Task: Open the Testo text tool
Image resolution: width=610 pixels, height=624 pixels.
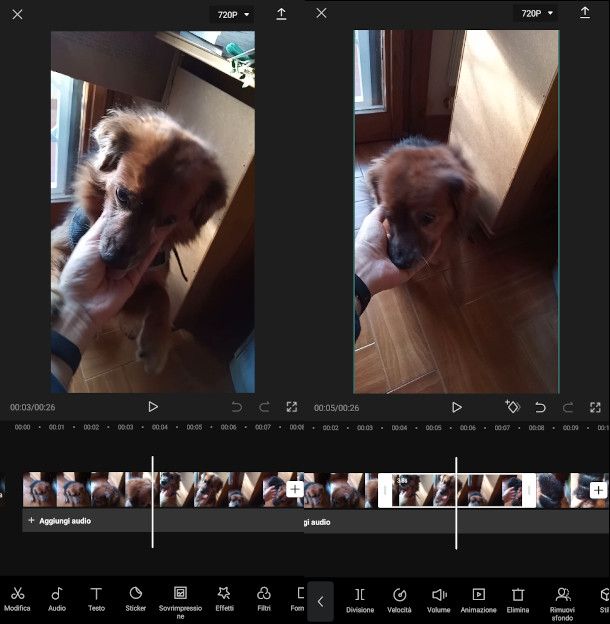Action: [96, 599]
